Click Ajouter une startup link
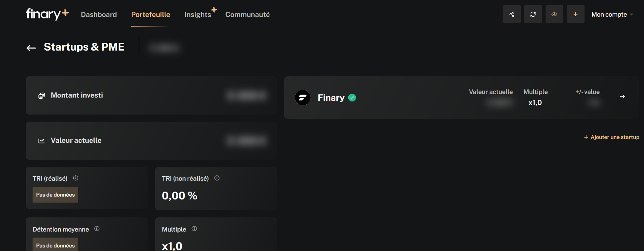This screenshot has height=251, width=644. (x=611, y=137)
